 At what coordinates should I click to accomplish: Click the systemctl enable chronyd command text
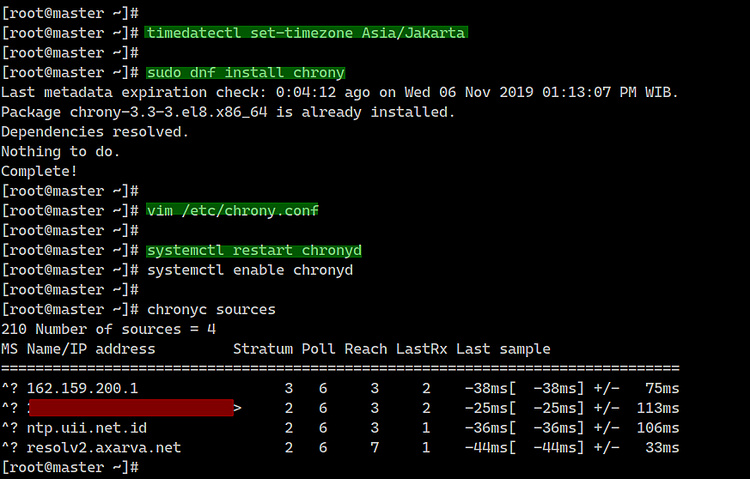[x=249, y=270]
